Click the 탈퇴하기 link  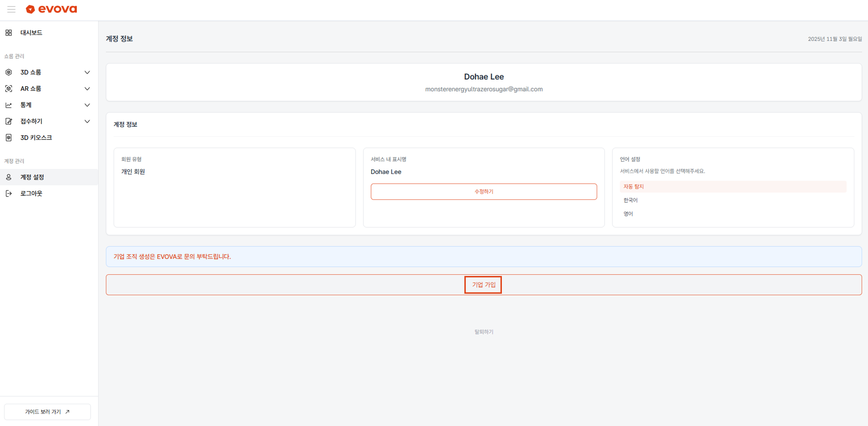[483, 331]
